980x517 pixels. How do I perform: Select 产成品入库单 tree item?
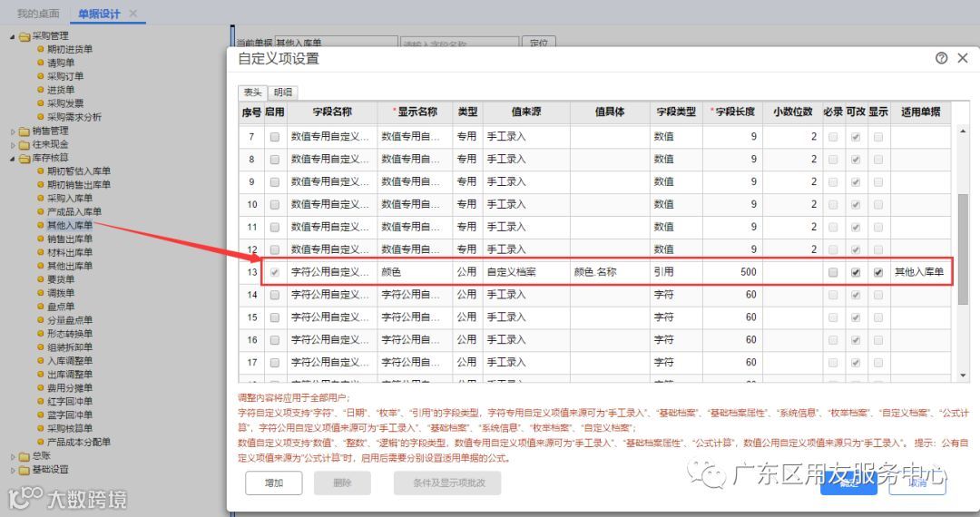[73, 211]
